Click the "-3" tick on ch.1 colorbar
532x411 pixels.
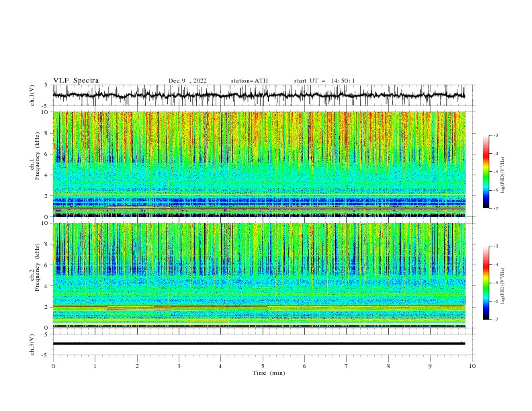tap(495, 135)
